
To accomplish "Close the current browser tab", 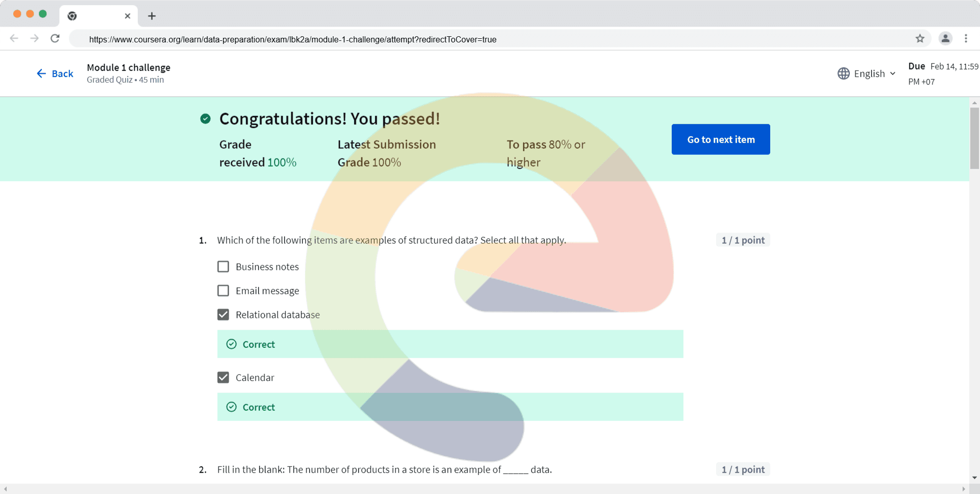I will click(128, 16).
